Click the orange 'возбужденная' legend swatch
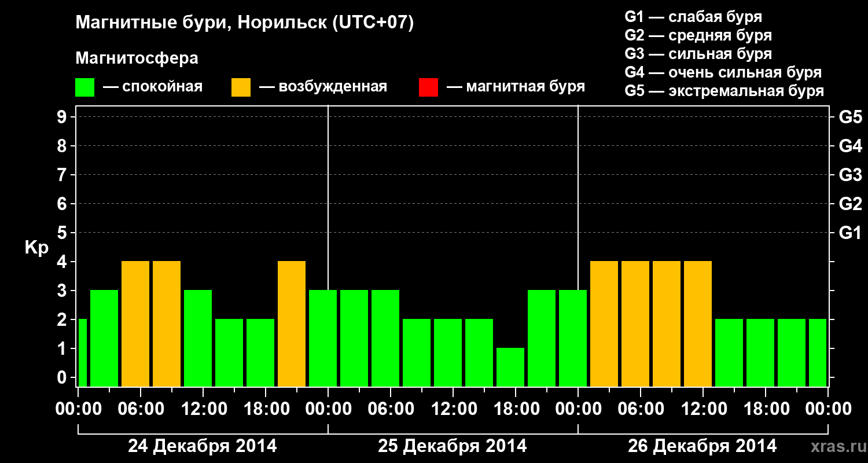Viewport: 868px width, 463px height. pos(241,87)
